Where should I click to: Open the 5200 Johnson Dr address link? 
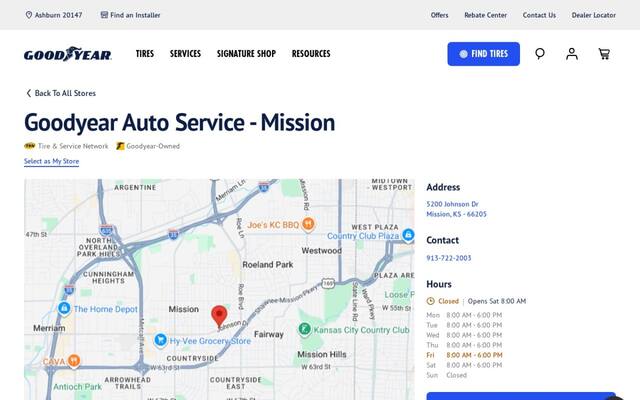pos(456,209)
